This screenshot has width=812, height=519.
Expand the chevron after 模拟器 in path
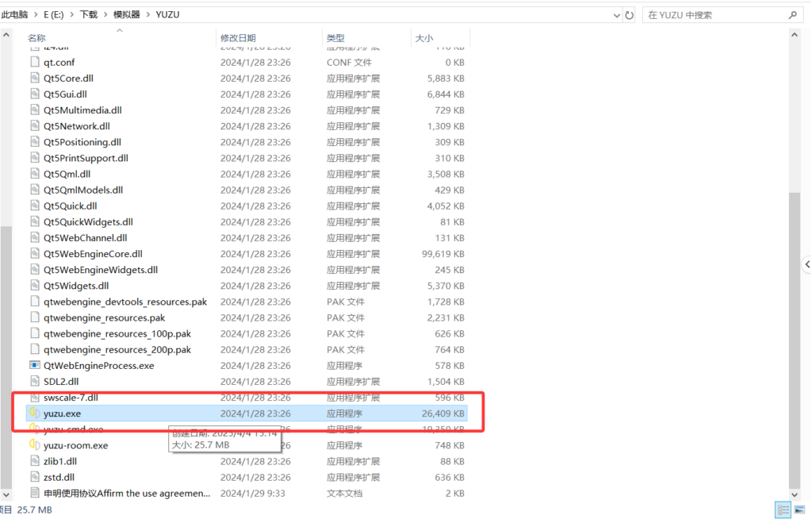148,14
